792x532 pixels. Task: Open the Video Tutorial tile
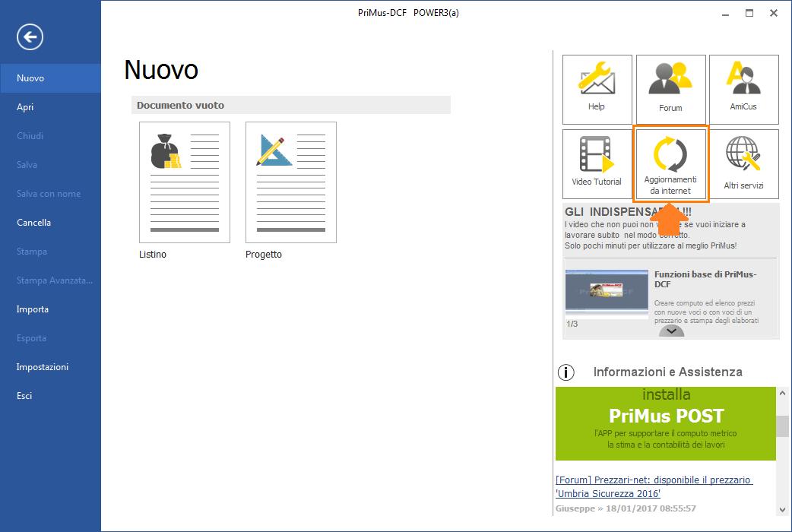(597, 163)
